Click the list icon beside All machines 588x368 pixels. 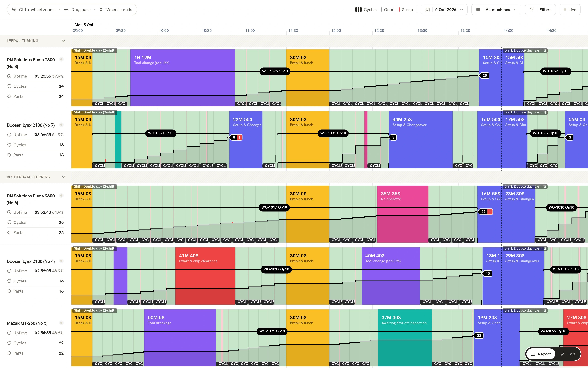click(478, 10)
